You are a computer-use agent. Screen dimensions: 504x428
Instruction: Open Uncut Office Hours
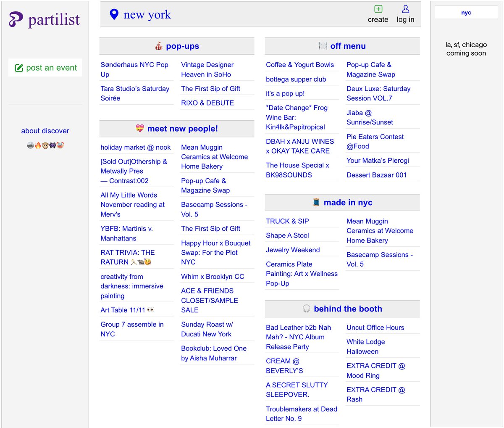pyautogui.click(x=375, y=328)
